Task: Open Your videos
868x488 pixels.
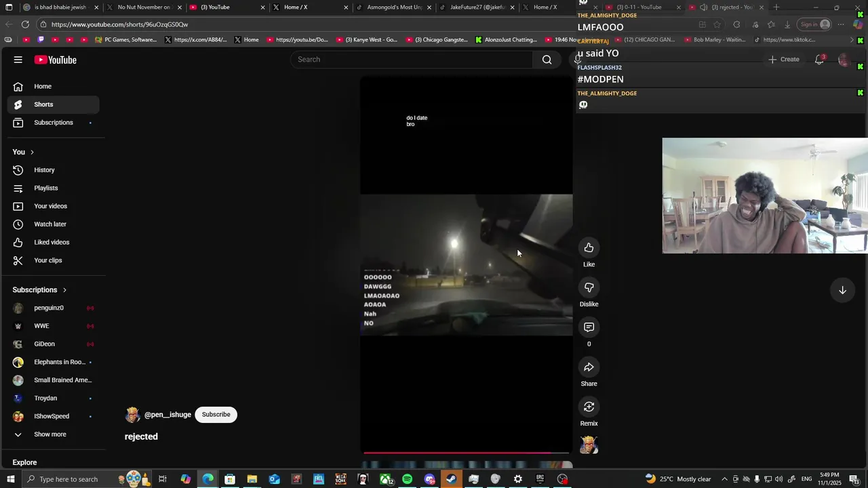Action: [x=53, y=206]
